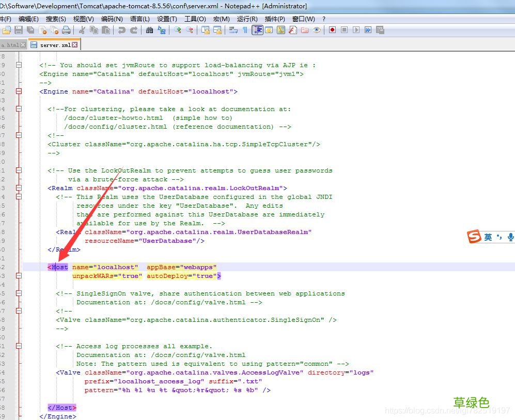Screen dimensions: 515x420
Task: Collapse the Host localhost fold marker
Action: pos(19,267)
